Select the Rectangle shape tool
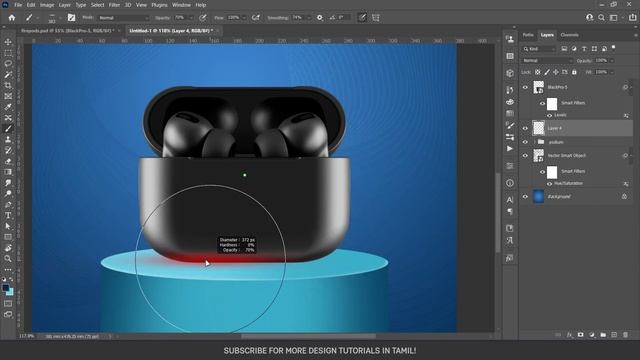Screen dimensions: 640x360 (8, 237)
